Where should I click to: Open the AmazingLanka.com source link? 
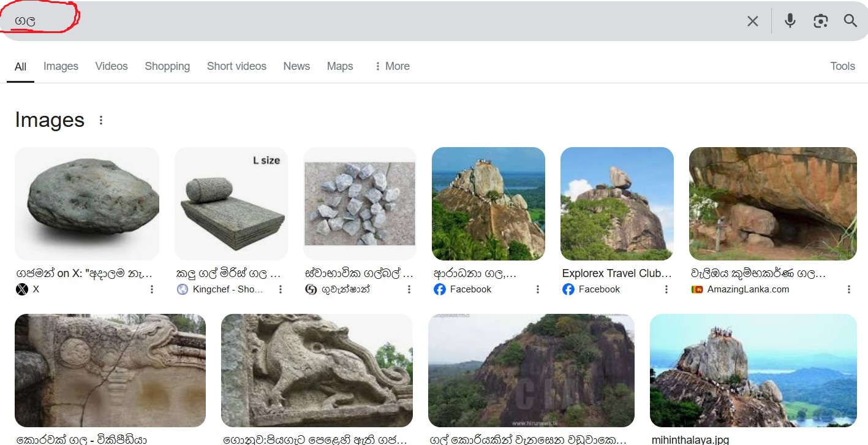click(x=740, y=289)
